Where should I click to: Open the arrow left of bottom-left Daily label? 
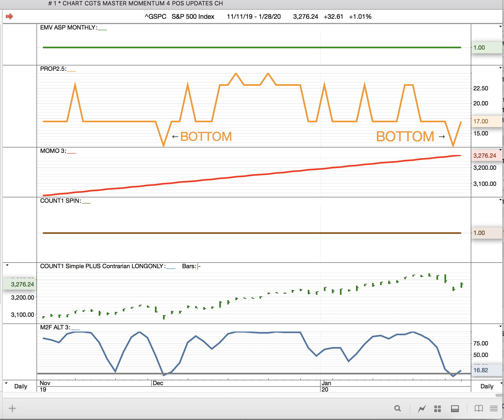(x=6, y=383)
